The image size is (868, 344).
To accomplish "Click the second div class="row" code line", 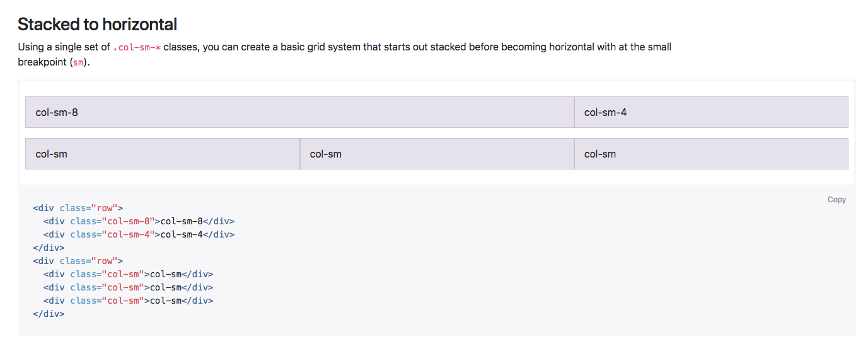I will tap(78, 261).
